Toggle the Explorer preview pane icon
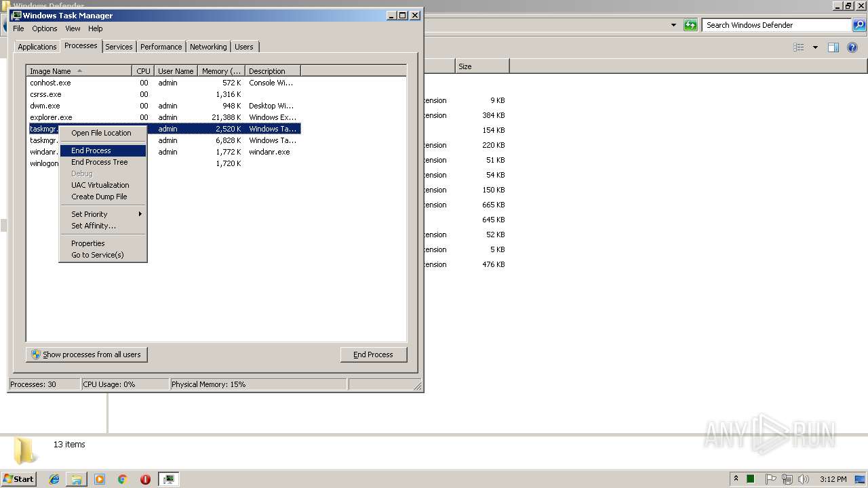This screenshot has width=868, height=488. 833,47
